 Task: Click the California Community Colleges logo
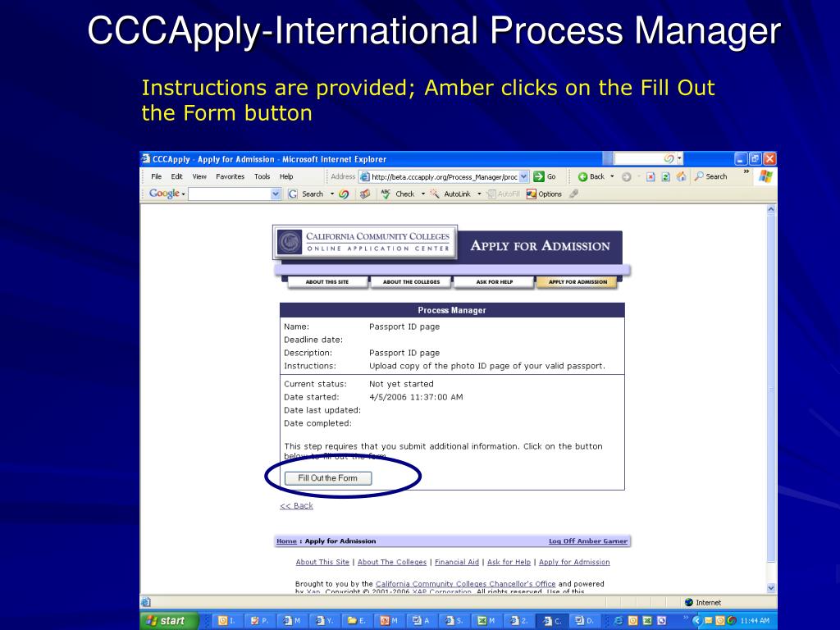point(365,242)
